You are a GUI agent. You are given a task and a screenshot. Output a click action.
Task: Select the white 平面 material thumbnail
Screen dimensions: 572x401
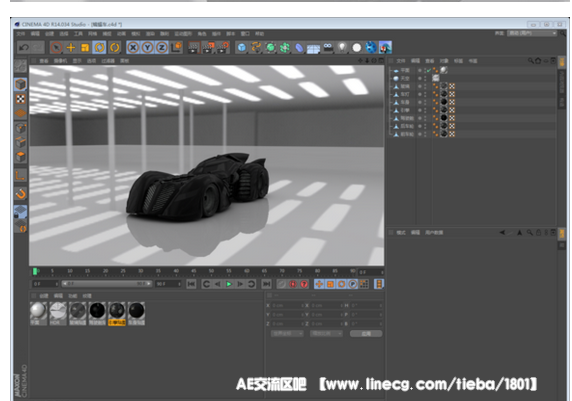(x=39, y=313)
